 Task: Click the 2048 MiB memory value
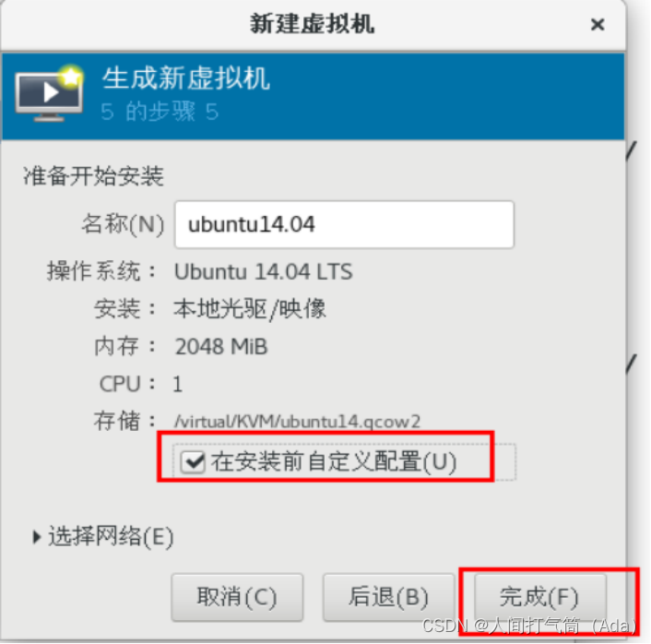[x=221, y=347]
